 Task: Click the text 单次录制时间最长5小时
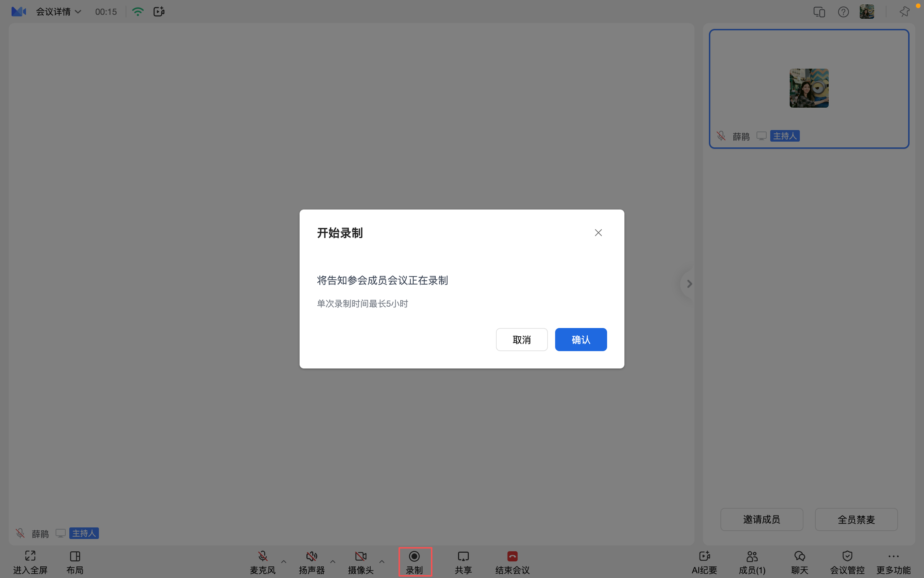coord(362,303)
